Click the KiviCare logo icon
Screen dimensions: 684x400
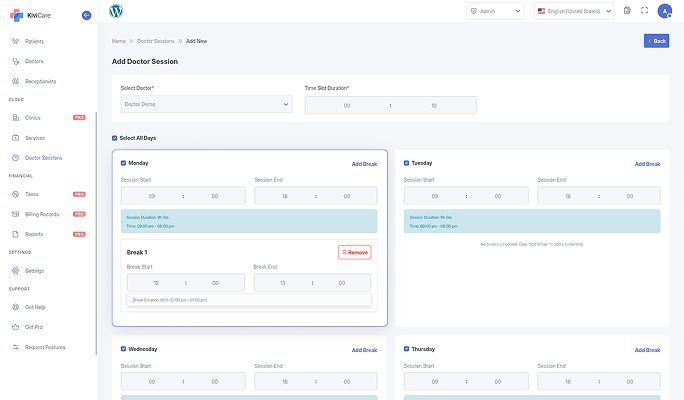pyautogui.click(x=16, y=15)
